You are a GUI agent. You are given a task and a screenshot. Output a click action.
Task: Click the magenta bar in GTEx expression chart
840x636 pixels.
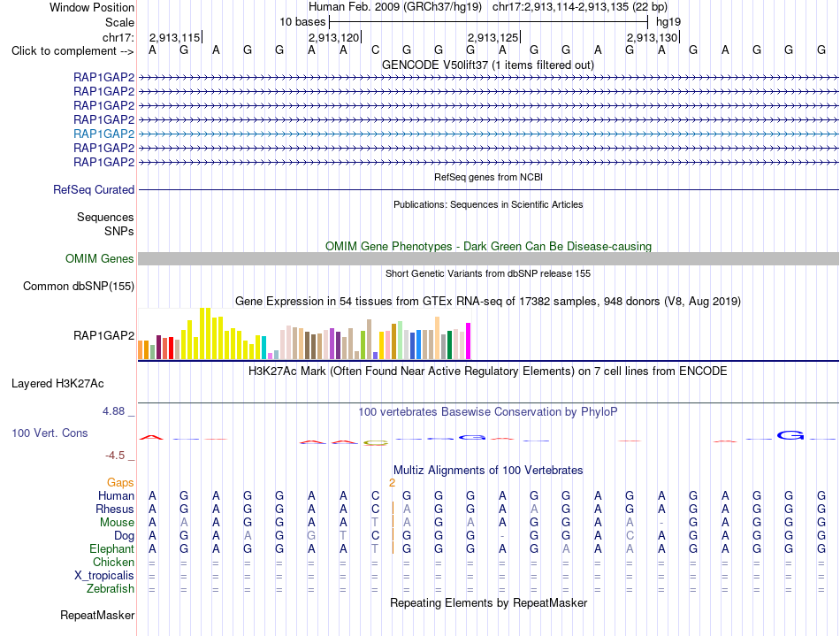click(x=469, y=341)
